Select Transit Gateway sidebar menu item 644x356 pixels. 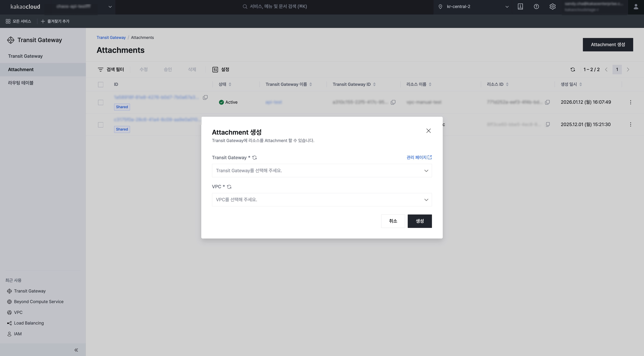click(x=25, y=56)
